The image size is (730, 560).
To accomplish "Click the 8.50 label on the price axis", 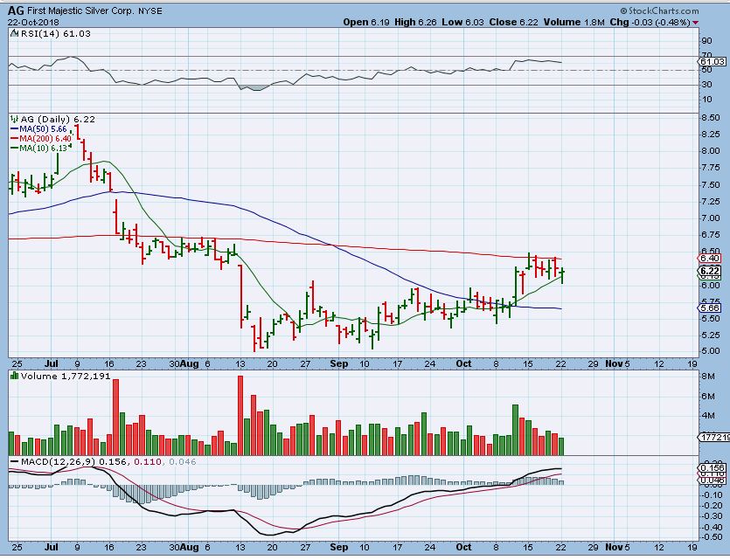I will pyautogui.click(x=711, y=118).
